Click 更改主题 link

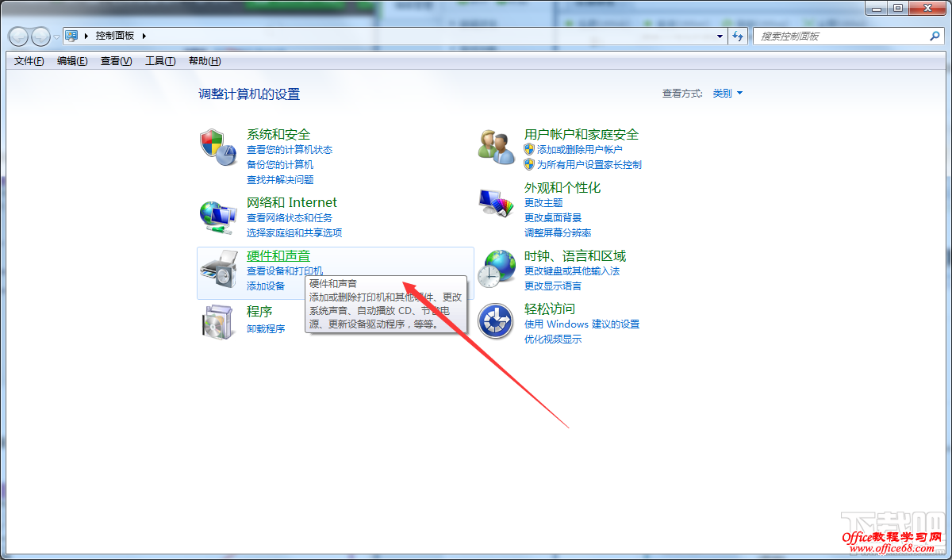[543, 202]
